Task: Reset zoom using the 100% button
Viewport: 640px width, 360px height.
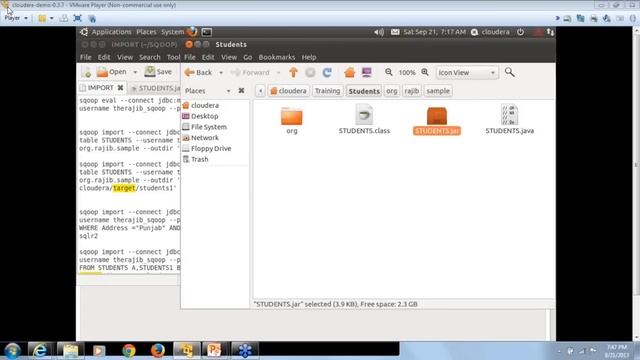Action: coord(407,73)
